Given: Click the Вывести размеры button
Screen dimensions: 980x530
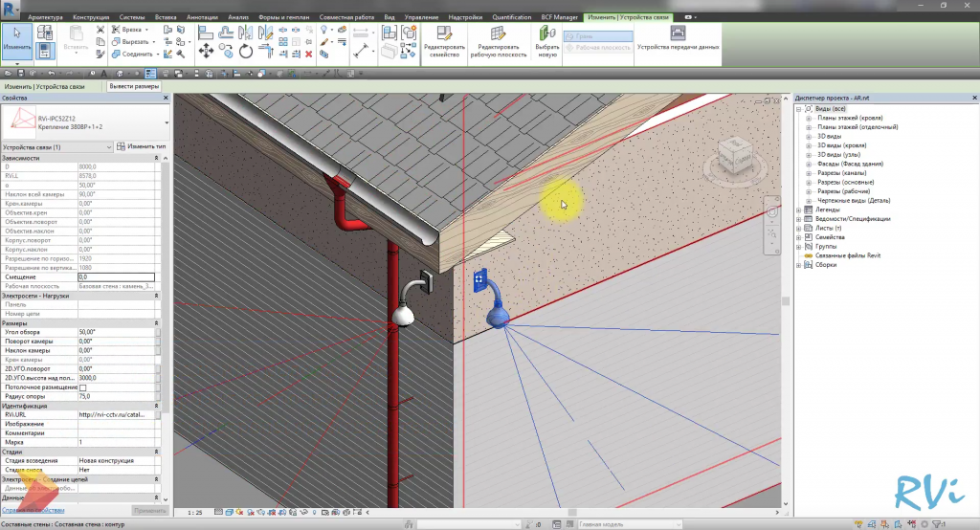Looking at the screenshot, I should click(x=134, y=87).
